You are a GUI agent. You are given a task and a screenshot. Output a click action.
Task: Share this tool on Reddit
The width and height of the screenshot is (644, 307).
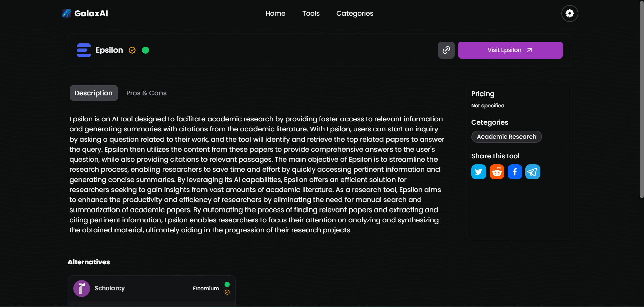[x=497, y=172]
